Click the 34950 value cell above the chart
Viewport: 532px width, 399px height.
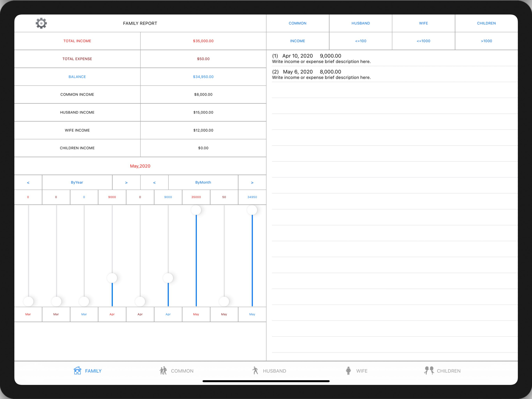pyautogui.click(x=252, y=197)
